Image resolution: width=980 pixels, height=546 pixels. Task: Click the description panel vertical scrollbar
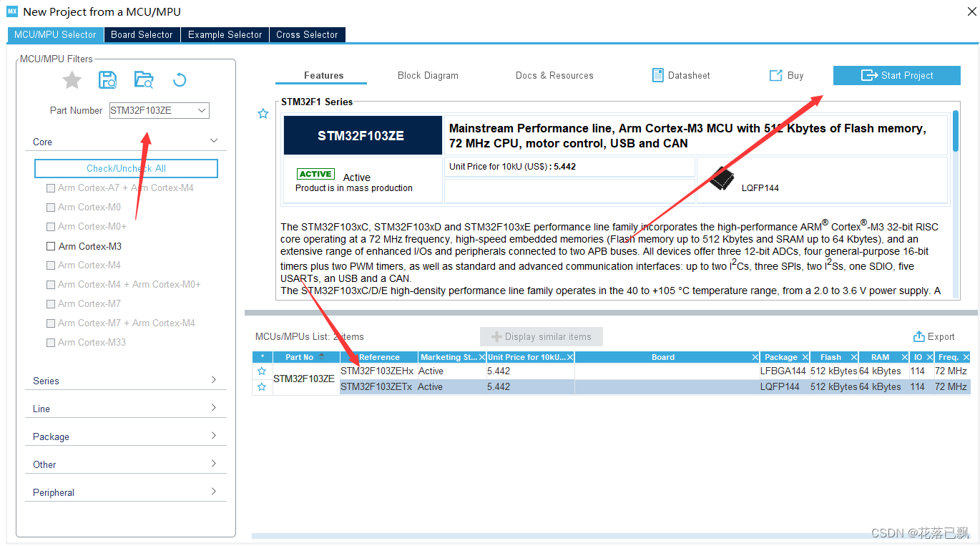(956, 132)
